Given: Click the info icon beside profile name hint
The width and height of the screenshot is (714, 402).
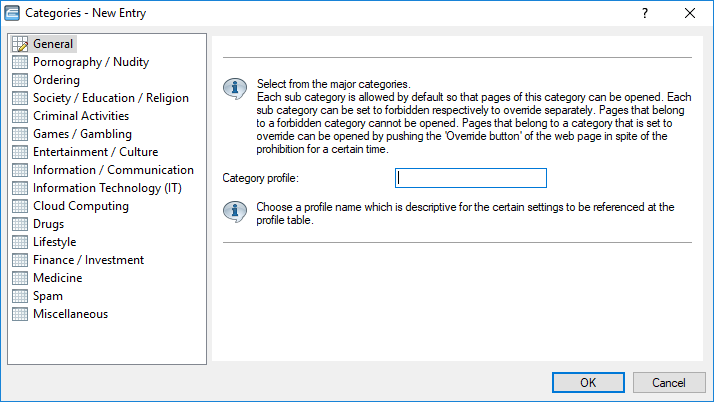Looking at the screenshot, I should pos(235,211).
